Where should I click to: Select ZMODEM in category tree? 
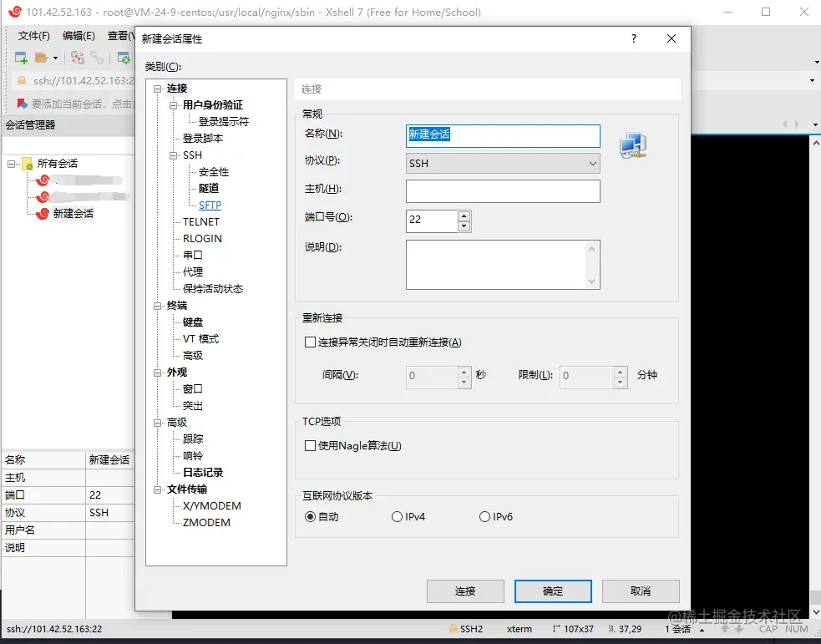point(206,523)
